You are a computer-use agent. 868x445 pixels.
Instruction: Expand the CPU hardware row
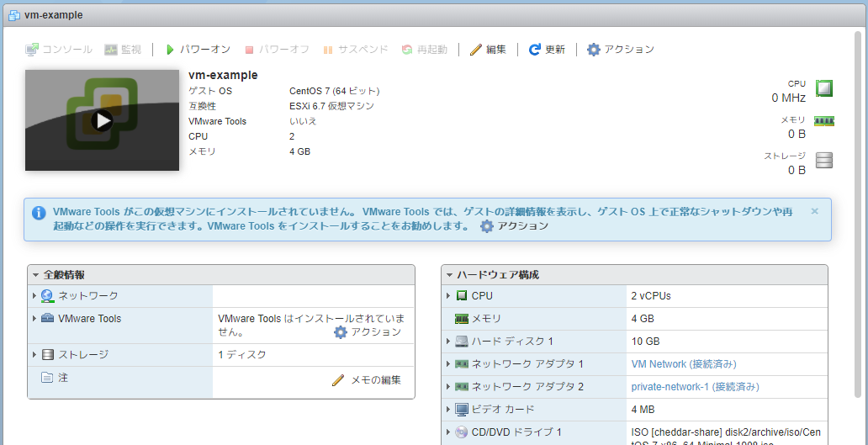(x=448, y=295)
